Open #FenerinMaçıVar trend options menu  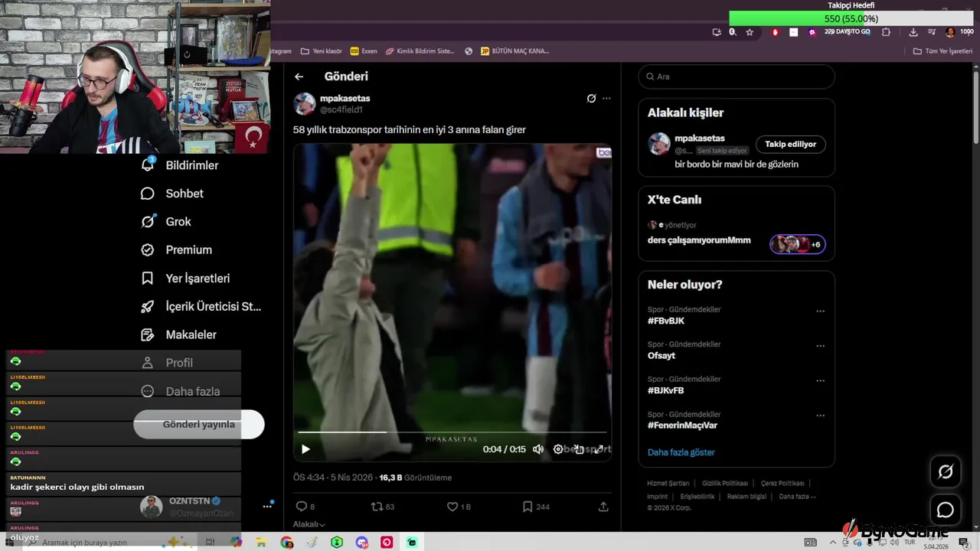(x=820, y=416)
